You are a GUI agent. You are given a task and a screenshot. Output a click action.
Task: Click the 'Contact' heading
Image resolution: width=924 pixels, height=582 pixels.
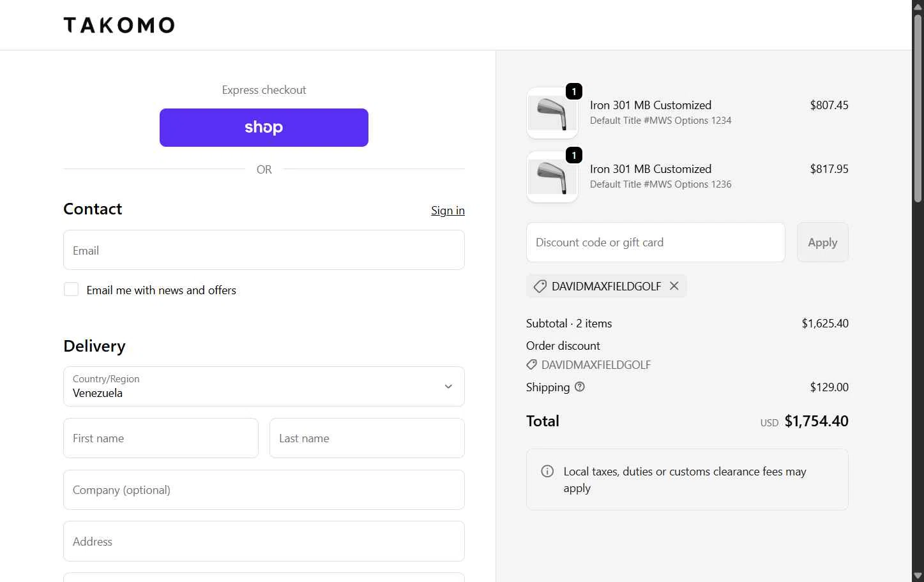(x=93, y=209)
